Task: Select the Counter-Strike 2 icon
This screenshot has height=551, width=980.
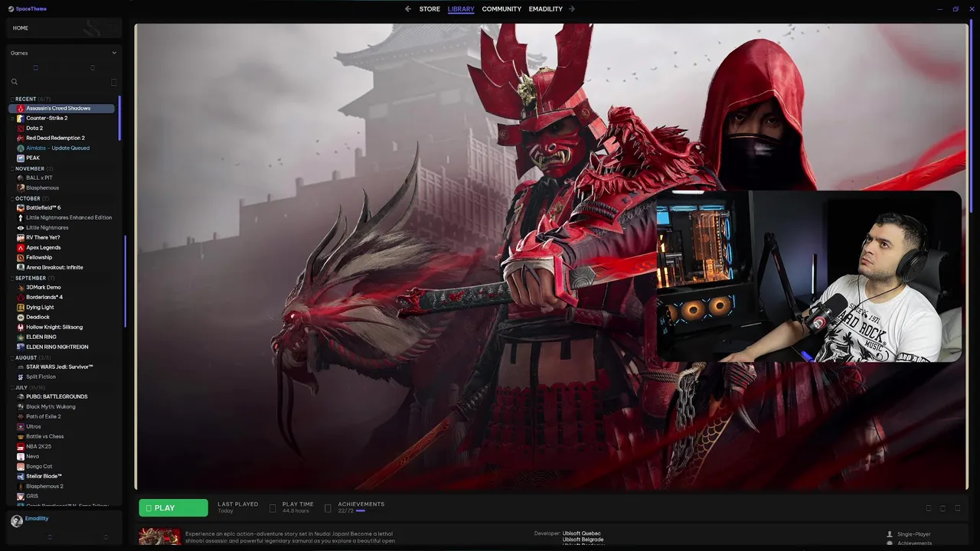Action: (21, 119)
